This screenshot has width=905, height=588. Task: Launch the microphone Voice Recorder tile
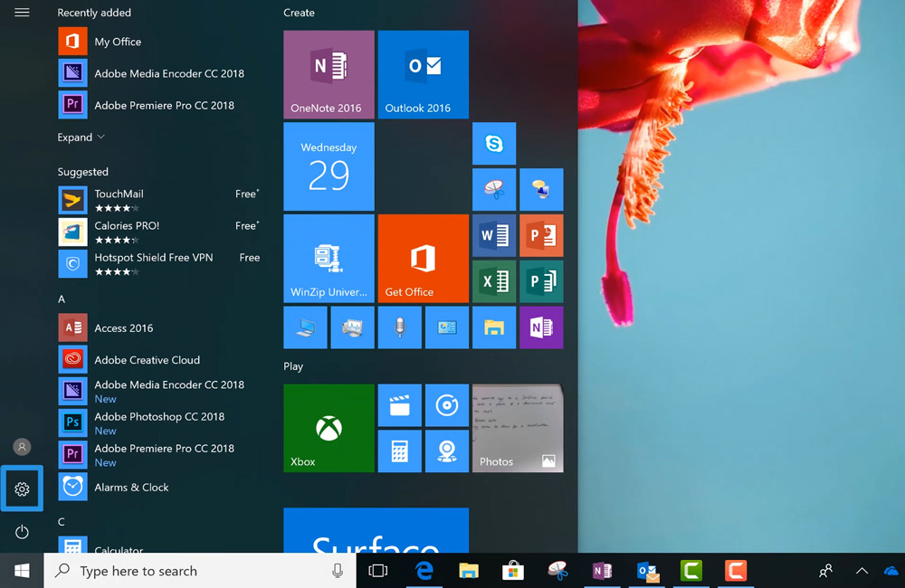click(399, 327)
